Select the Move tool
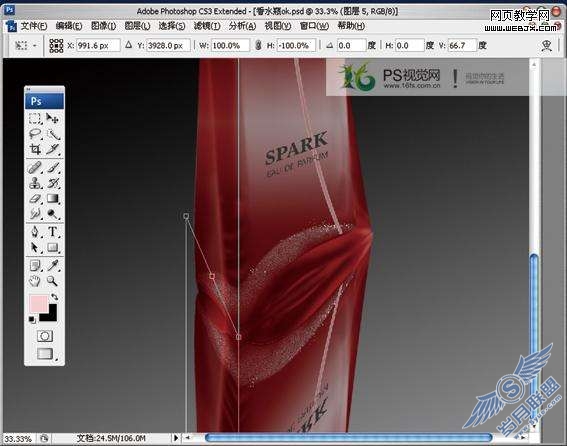This screenshot has width=567, height=446. click(53, 118)
